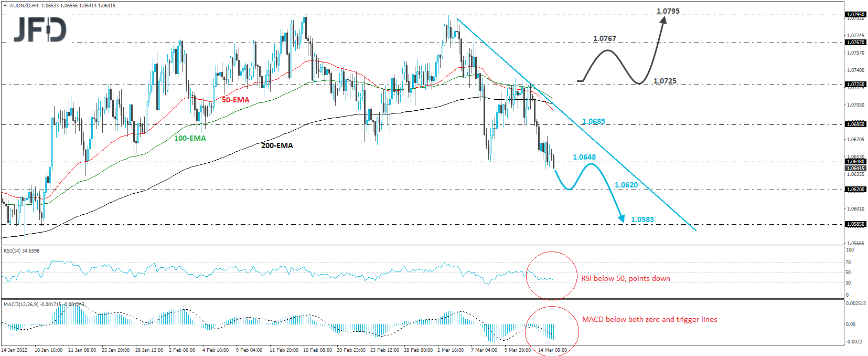Click the MACD(12,26,9) indicator label
Image resolution: width=868 pixels, height=356 pixels.
[44, 305]
